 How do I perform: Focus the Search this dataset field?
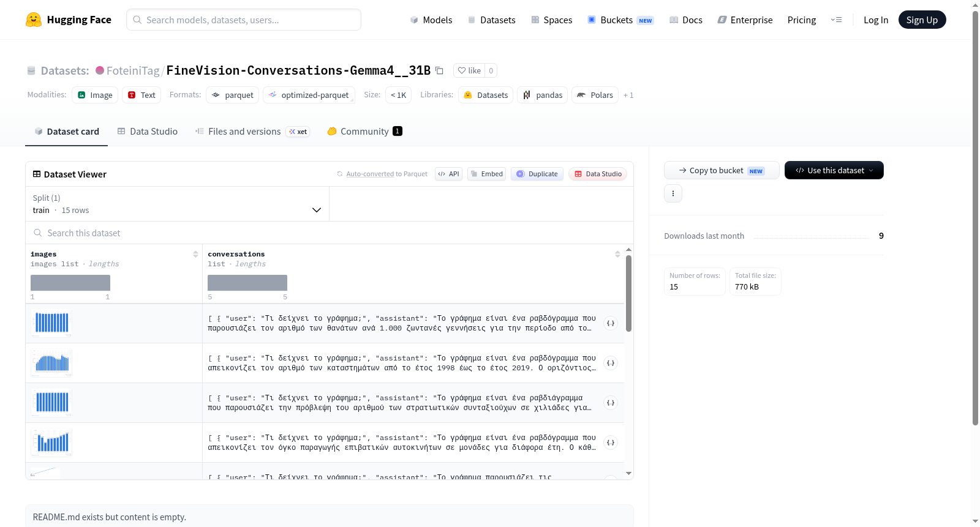pyautogui.click(x=330, y=233)
